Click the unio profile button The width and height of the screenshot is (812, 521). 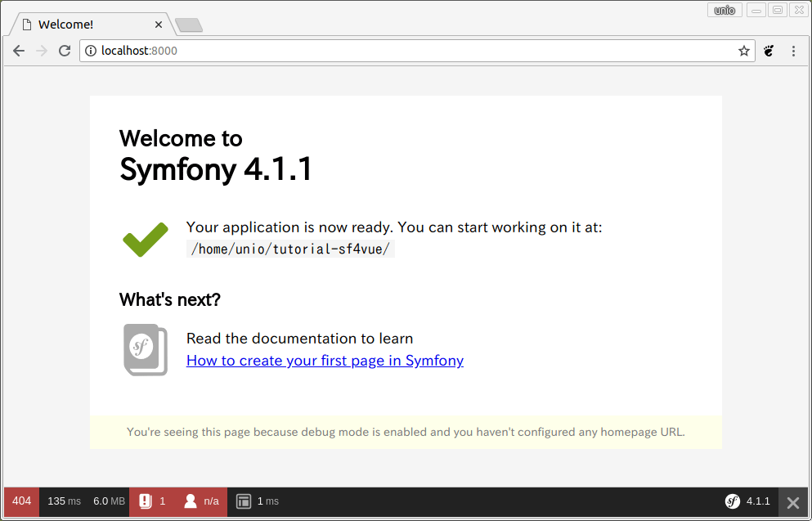tap(725, 10)
